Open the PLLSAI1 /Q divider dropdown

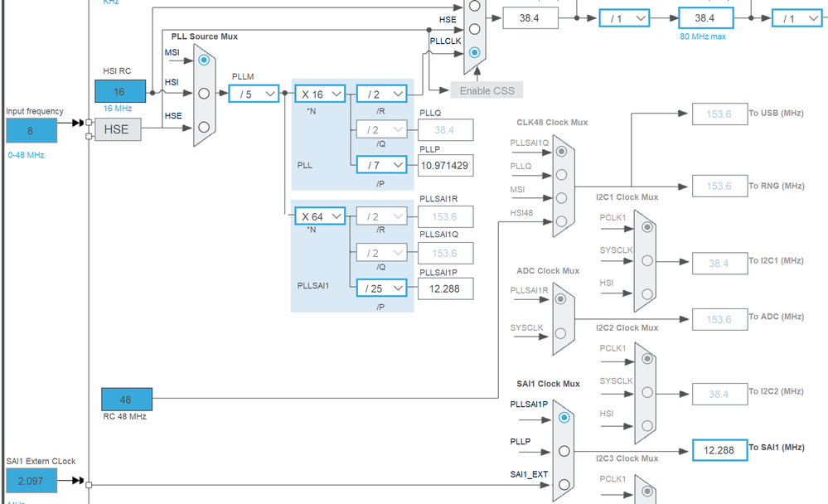coord(382,253)
